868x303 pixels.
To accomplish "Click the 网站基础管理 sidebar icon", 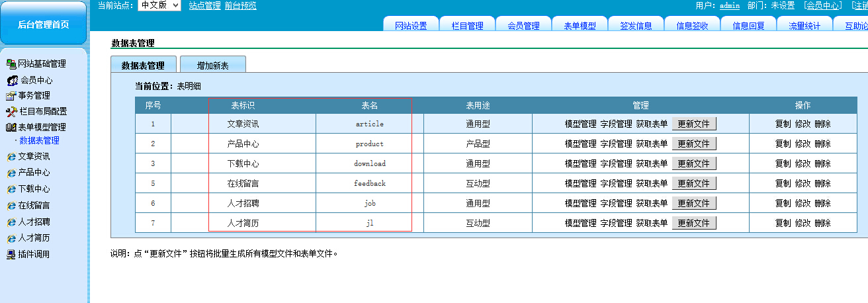I will 11,64.
